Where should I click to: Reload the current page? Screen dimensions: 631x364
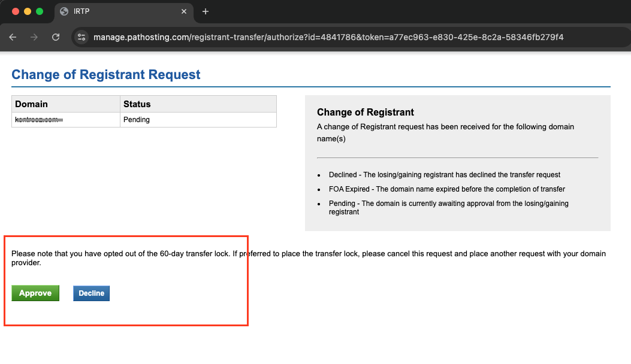click(x=56, y=37)
